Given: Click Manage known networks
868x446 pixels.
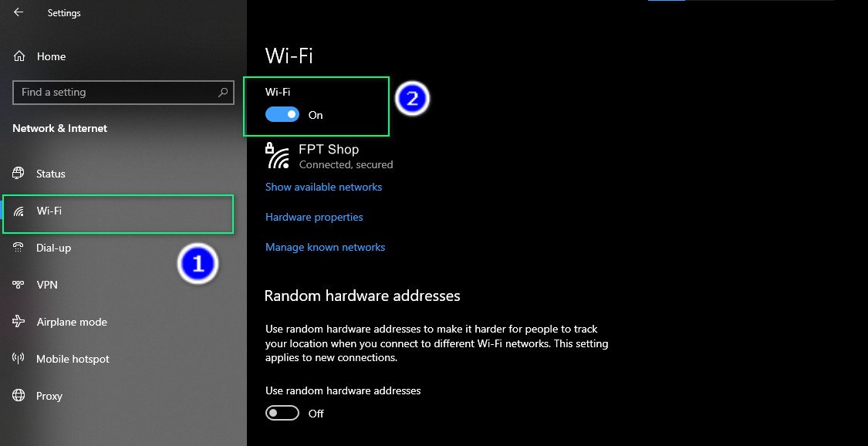Looking at the screenshot, I should tap(325, 246).
